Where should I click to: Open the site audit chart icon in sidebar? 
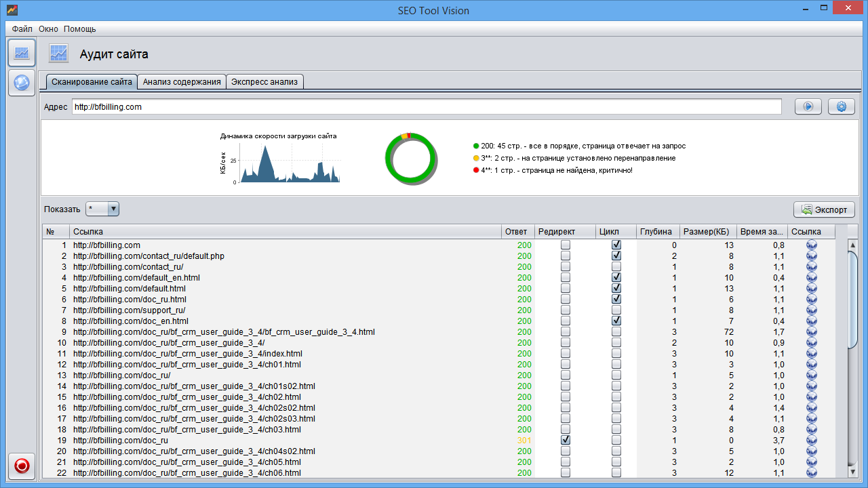pyautogui.click(x=22, y=53)
